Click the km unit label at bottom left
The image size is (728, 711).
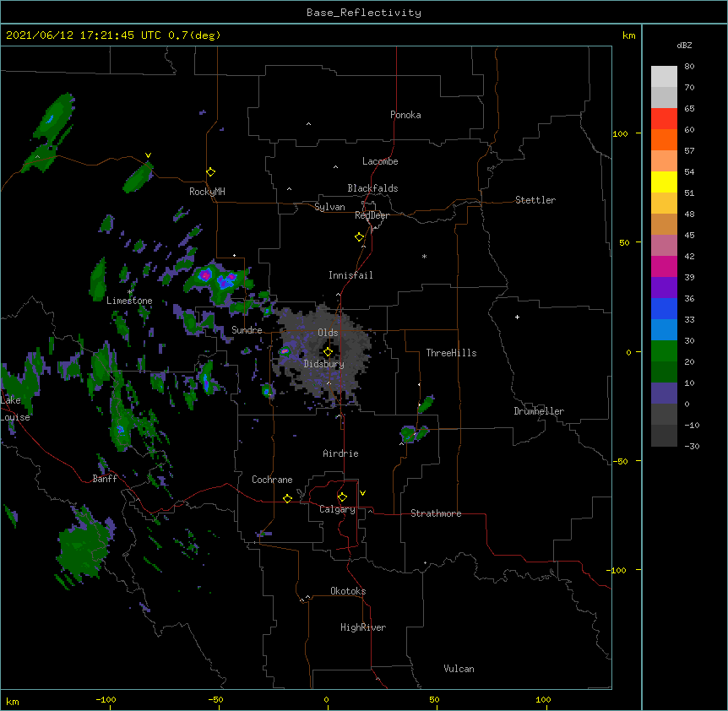pyautogui.click(x=13, y=701)
